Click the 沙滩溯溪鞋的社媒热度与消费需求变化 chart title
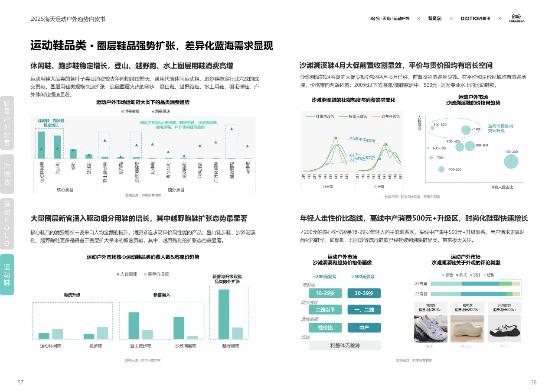This screenshot has height=392, width=555. 353,100
